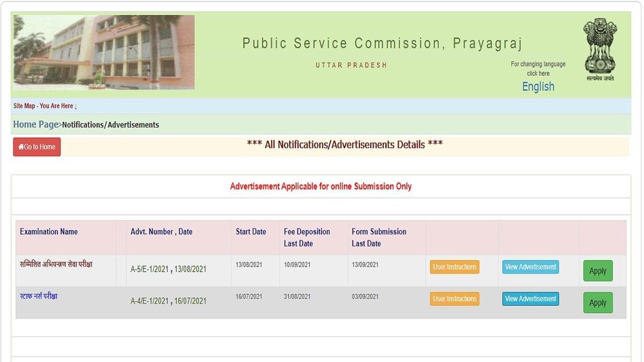
Task: Open the Home Page breadcrumb link
Action: pyautogui.click(x=36, y=124)
